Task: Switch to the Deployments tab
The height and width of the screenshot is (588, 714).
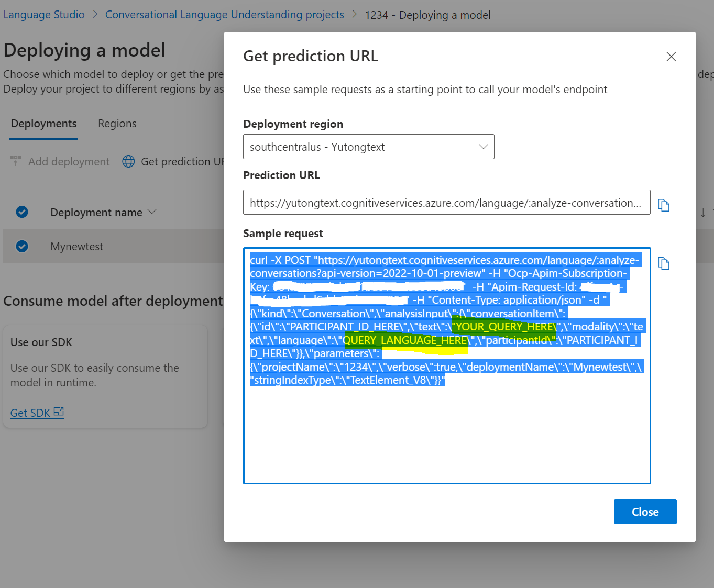Action: click(x=43, y=124)
